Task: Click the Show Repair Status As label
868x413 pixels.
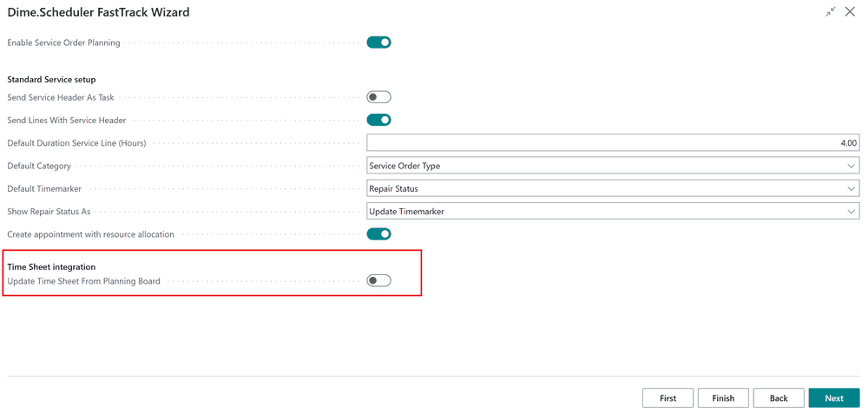Action: pyautogui.click(x=49, y=212)
